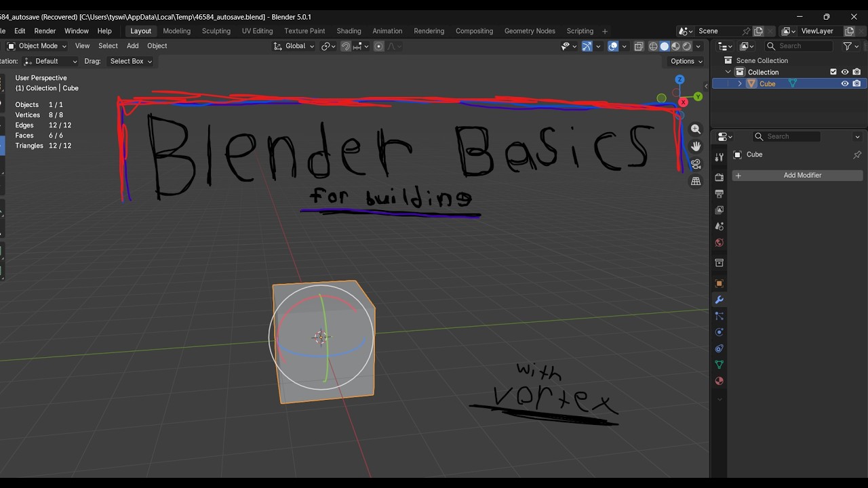Toggle viewport gizmos display
The image size is (868, 488).
click(587, 46)
